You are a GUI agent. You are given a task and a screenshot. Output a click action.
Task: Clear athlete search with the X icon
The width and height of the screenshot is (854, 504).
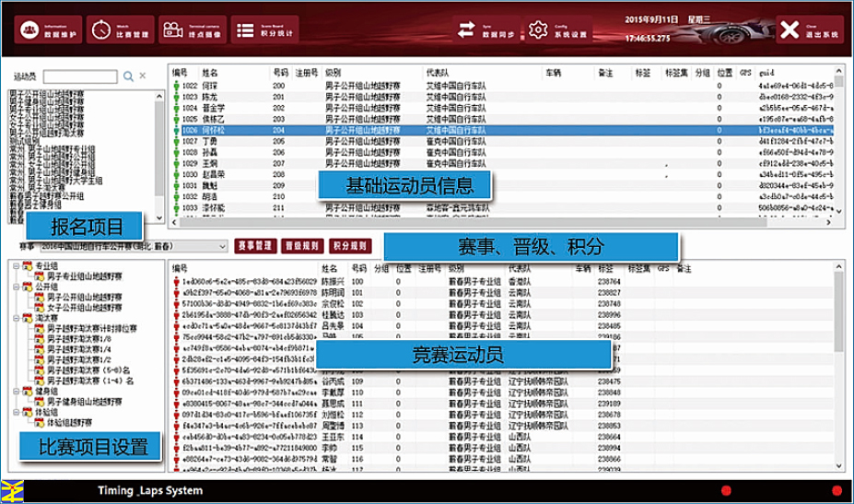tap(143, 76)
